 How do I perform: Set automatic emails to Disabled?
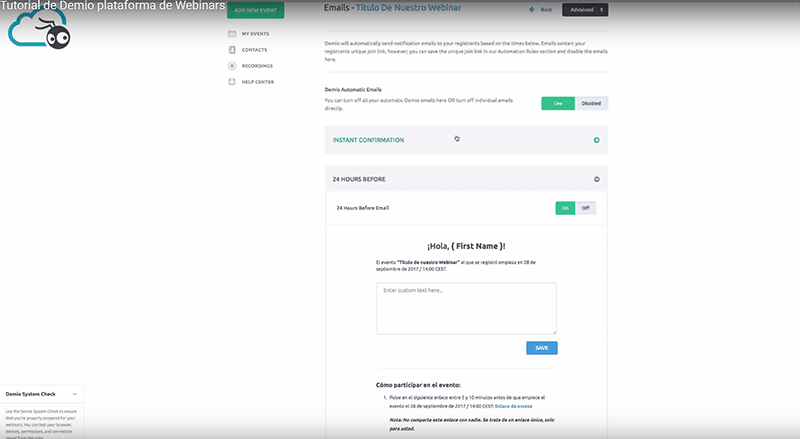pyautogui.click(x=591, y=103)
